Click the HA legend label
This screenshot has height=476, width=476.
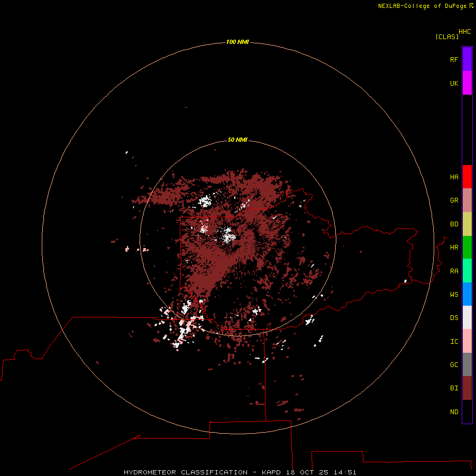pyautogui.click(x=454, y=177)
